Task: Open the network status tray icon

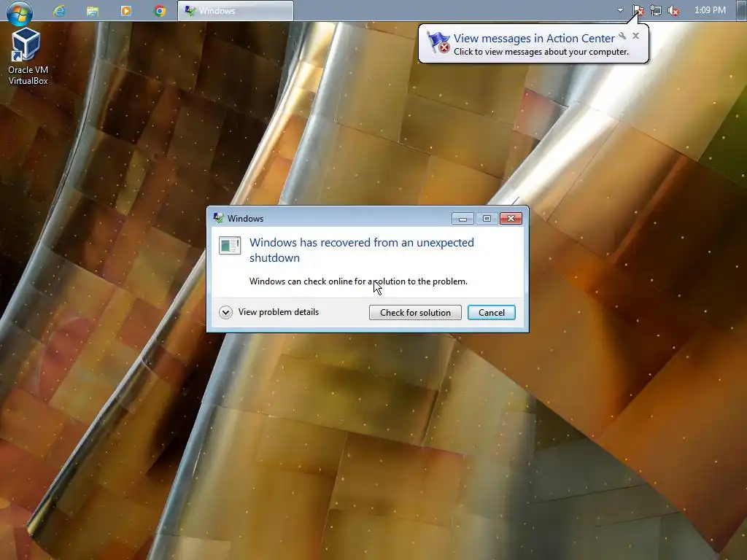Action: pyautogui.click(x=656, y=10)
